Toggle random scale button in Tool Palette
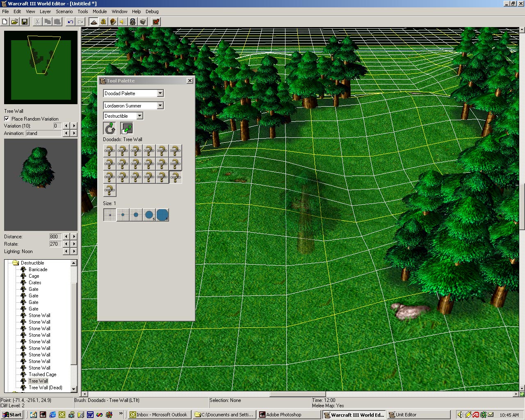This screenshot has height=420, width=525. click(127, 128)
